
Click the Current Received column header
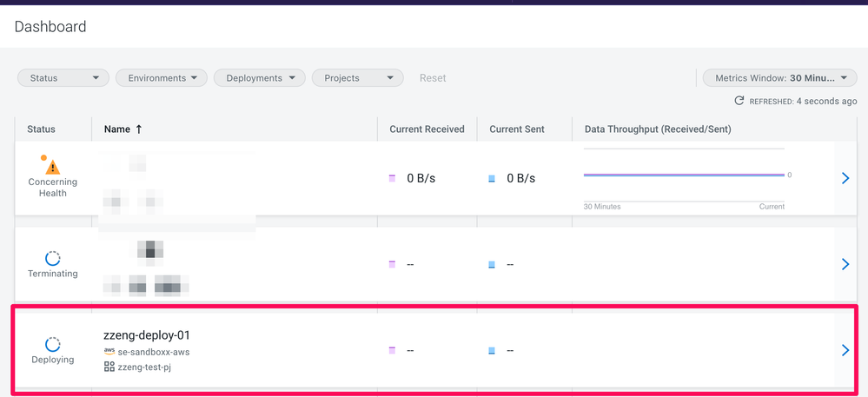pos(427,129)
